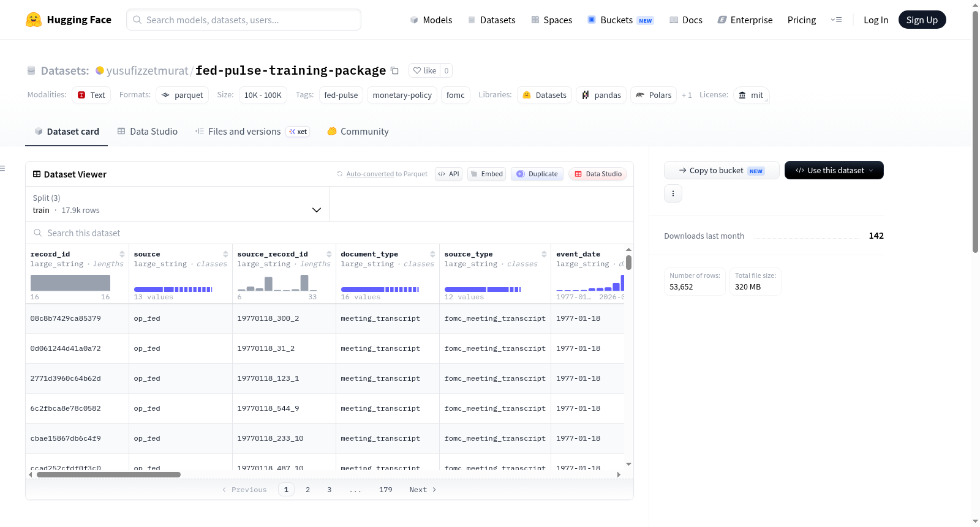Open the Community tab
The height and width of the screenshot is (527, 980).
(358, 132)
